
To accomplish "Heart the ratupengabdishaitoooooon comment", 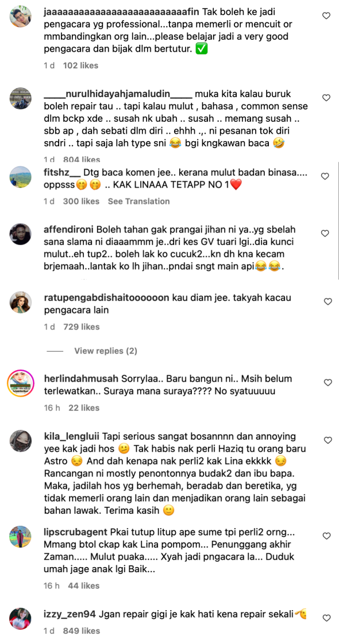I will pyautogui.click(x=328, y=302).
